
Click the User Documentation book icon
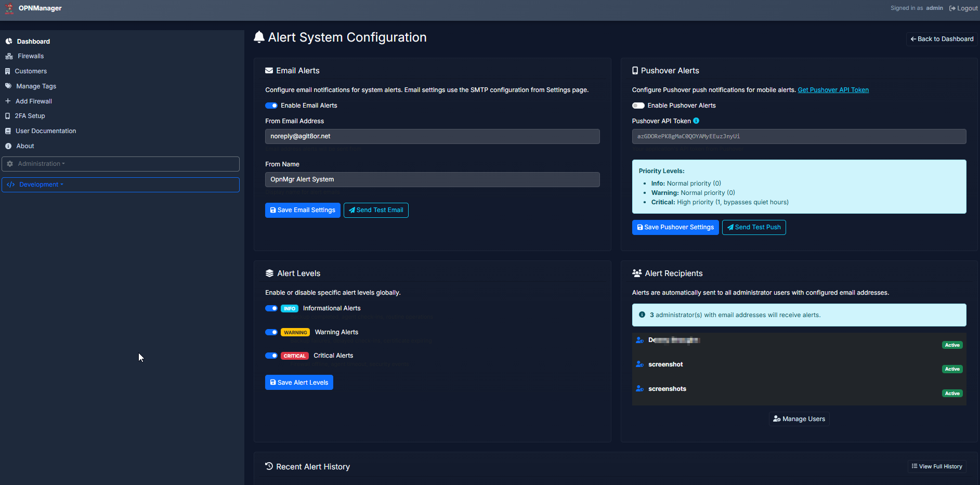[x=8, y=131]
